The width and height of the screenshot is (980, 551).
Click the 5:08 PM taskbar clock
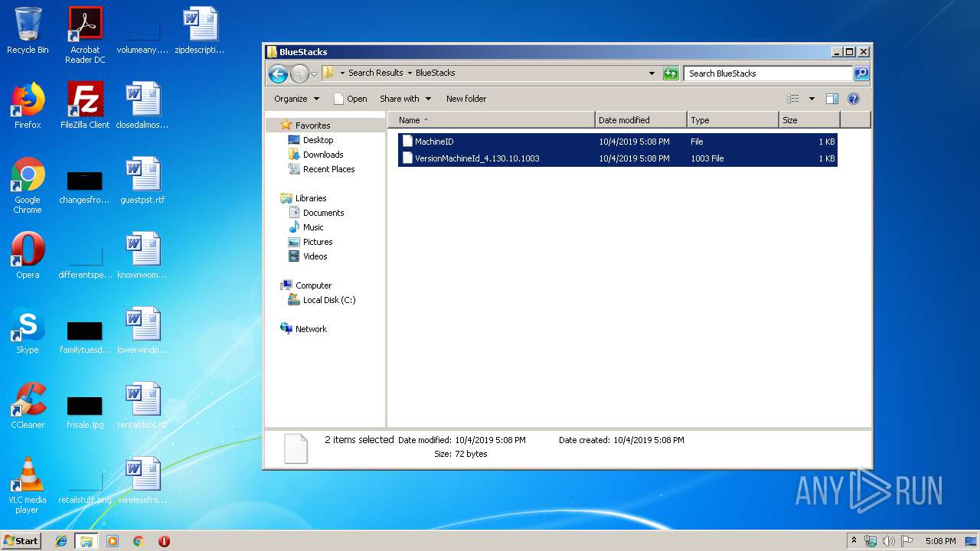pyautogui.click(x=940, y=541)
